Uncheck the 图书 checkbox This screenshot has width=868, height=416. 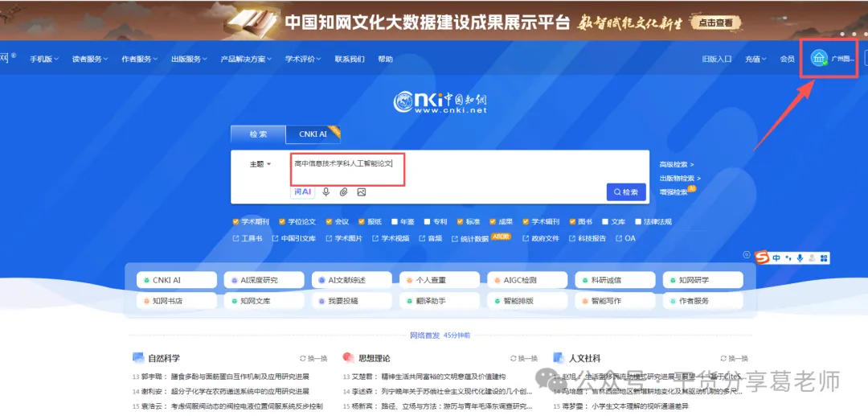573,221
